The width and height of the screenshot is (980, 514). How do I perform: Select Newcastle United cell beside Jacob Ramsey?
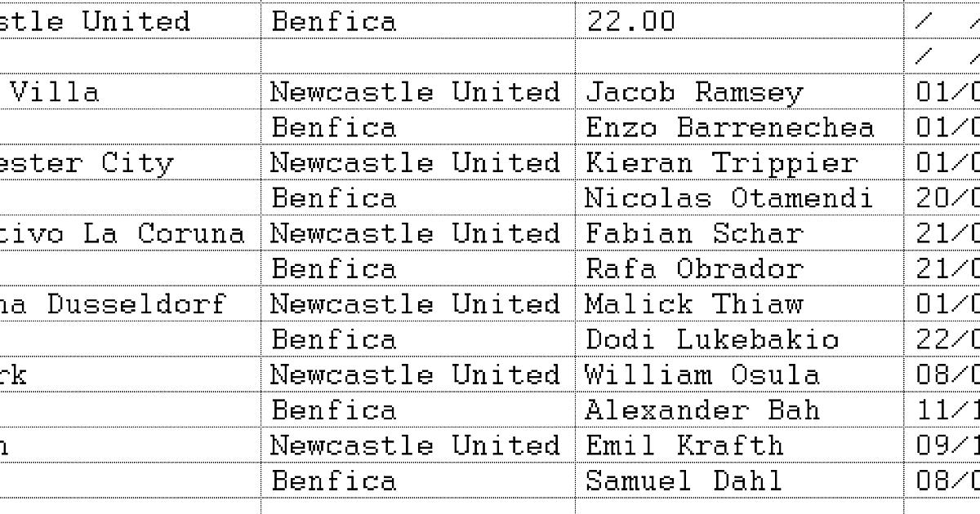click(416, 92)
